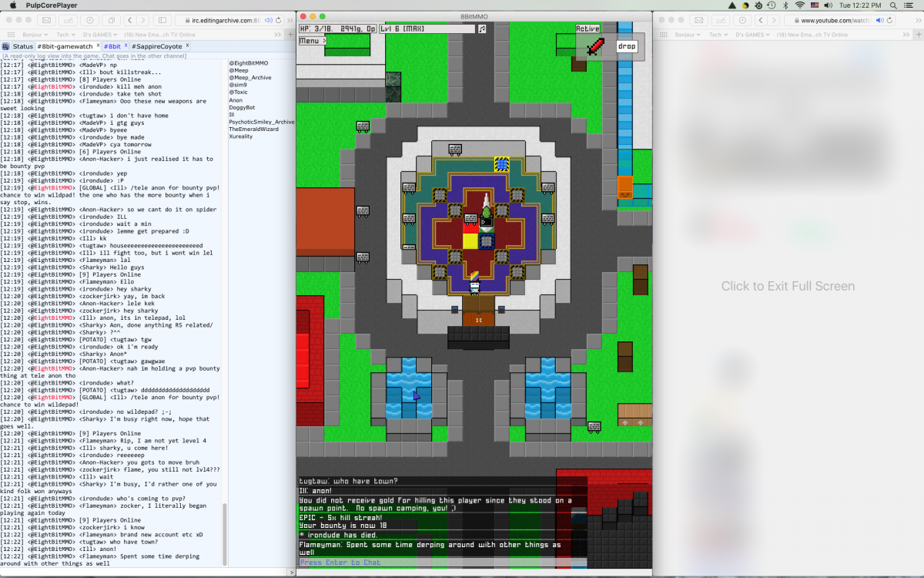Click the player character with rainbow hat

(475, 284)
